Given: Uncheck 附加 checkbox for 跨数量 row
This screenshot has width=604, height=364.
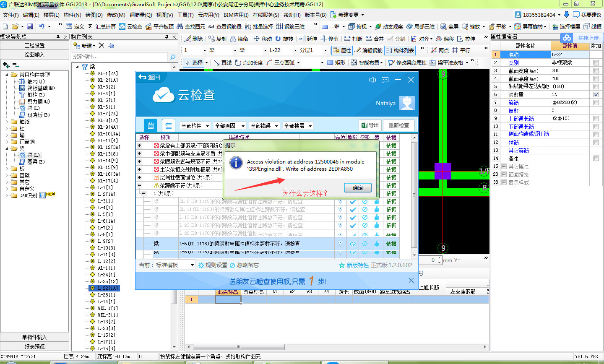Looking at the screenshot, I should [596, 94].
